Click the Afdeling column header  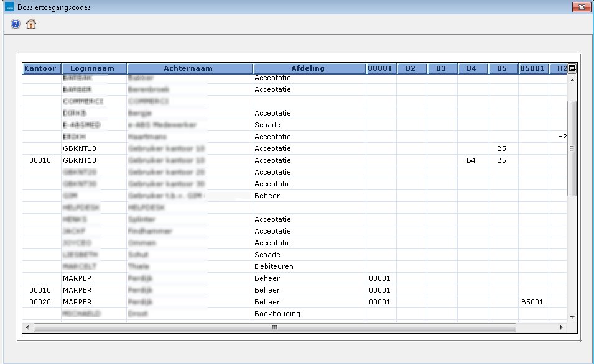[x=309, y=68]
